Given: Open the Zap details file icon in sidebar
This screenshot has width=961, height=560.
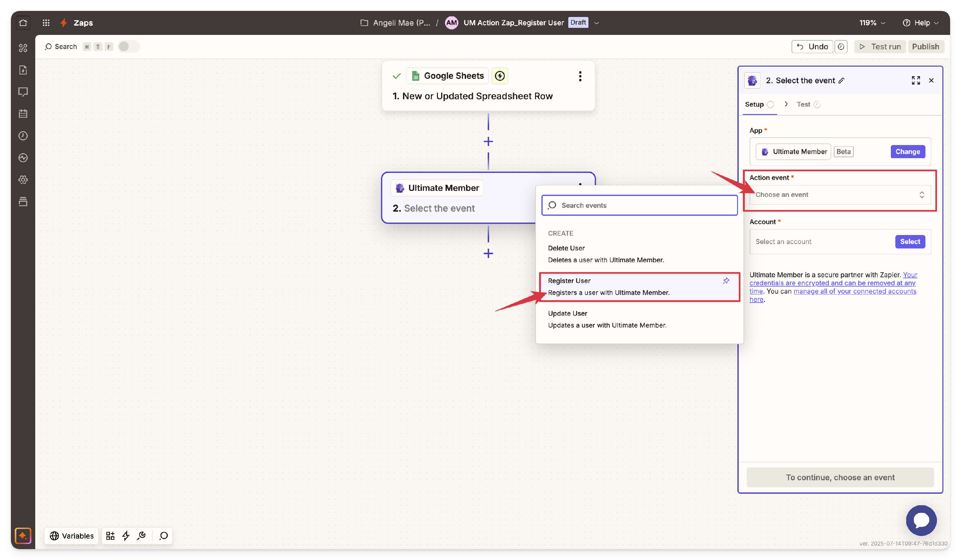Looking at the screenshot, I should [23, 70].
